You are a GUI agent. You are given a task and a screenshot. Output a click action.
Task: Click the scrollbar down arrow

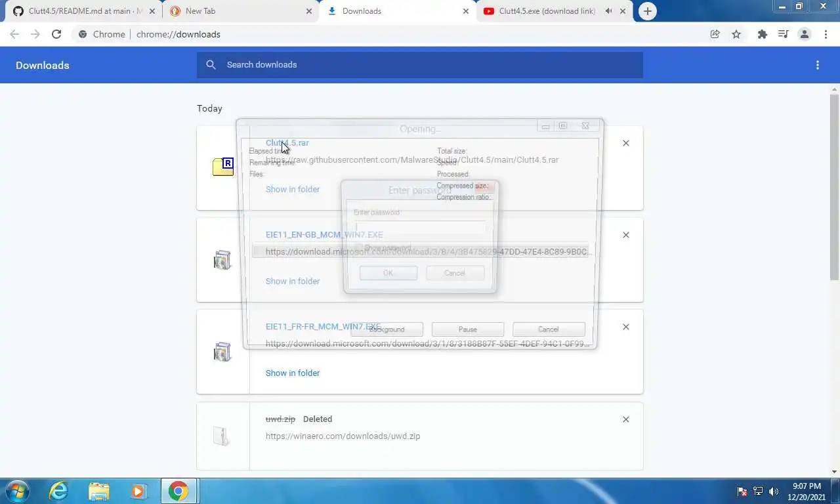[834, 472]
